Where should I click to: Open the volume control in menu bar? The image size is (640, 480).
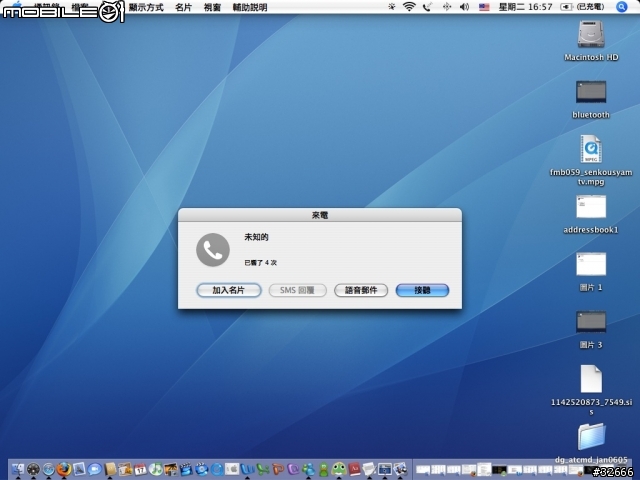pyautogui.click(x=464, y=7)
